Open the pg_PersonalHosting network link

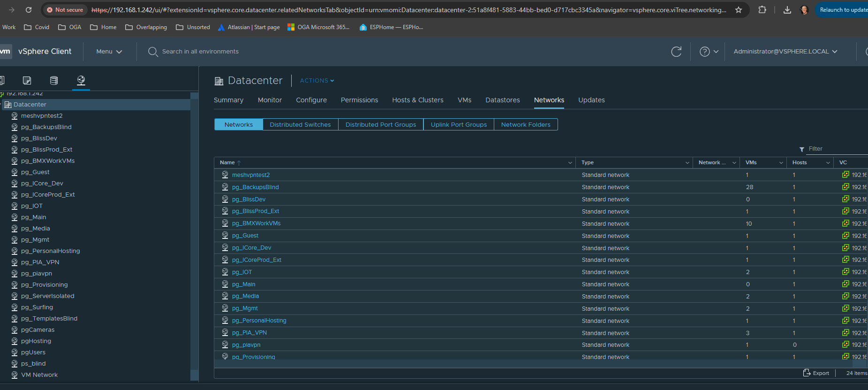pos(259,321)
